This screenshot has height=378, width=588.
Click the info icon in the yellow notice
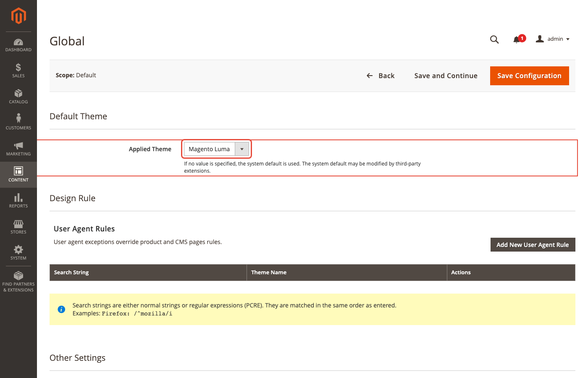click(x=61, y=309)
